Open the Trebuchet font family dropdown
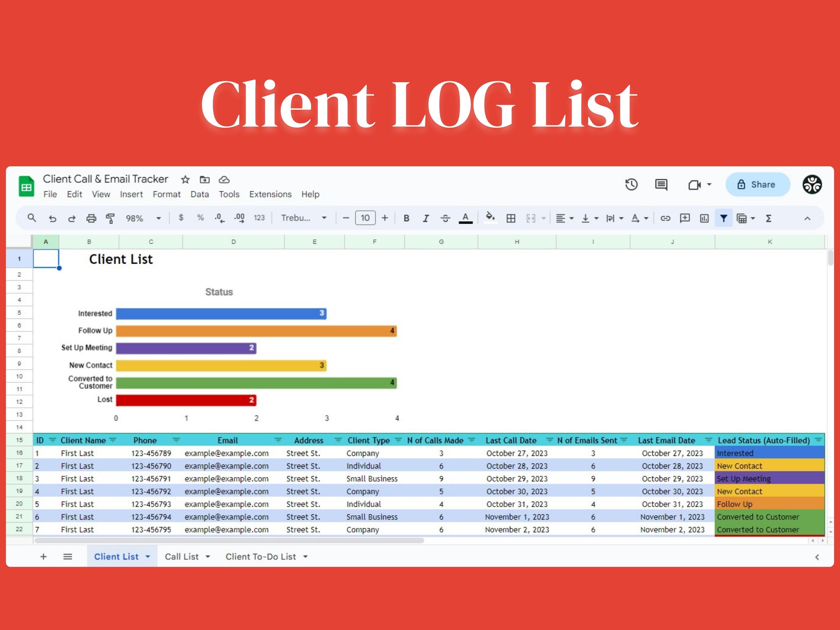The image size is (840, 630). click(x=304, y=218)
